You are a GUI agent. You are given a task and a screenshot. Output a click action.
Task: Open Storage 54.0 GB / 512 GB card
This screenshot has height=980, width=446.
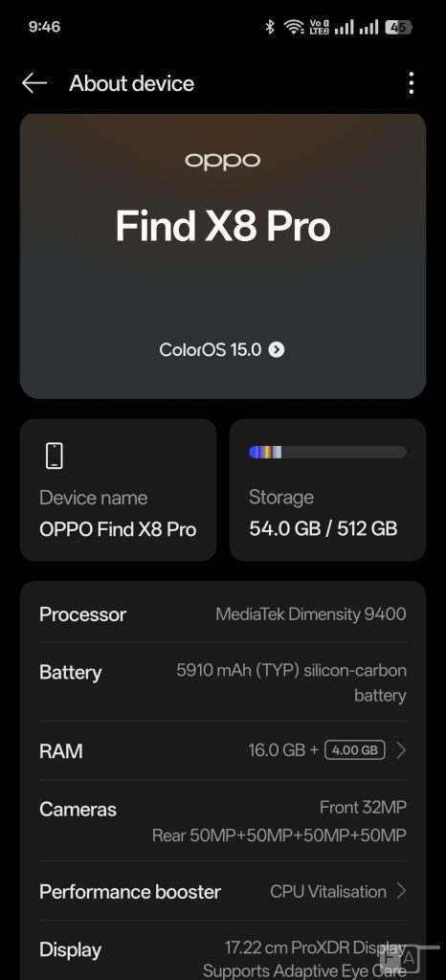(x=327, y=489)
